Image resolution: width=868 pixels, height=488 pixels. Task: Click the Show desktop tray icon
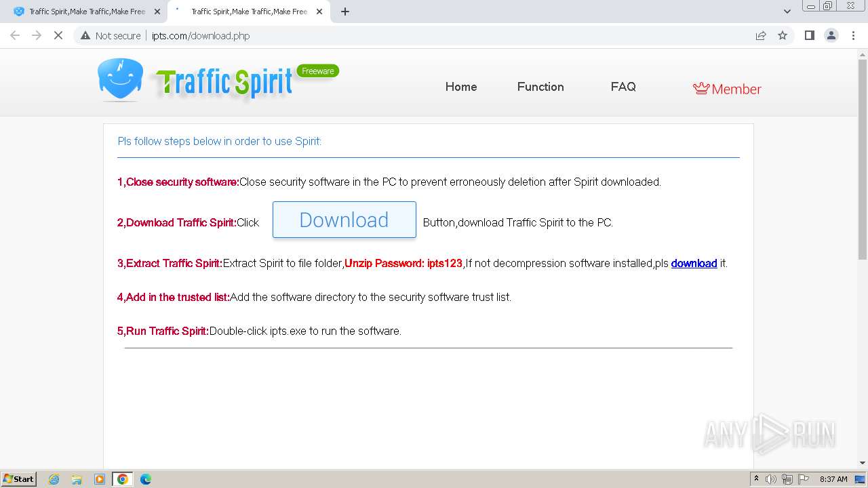(860, 479)
